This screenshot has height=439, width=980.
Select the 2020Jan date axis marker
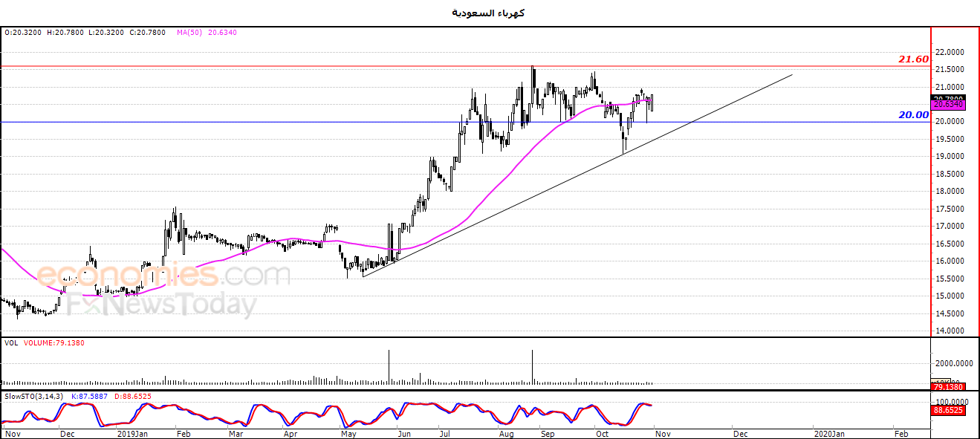tap(829, 432)
